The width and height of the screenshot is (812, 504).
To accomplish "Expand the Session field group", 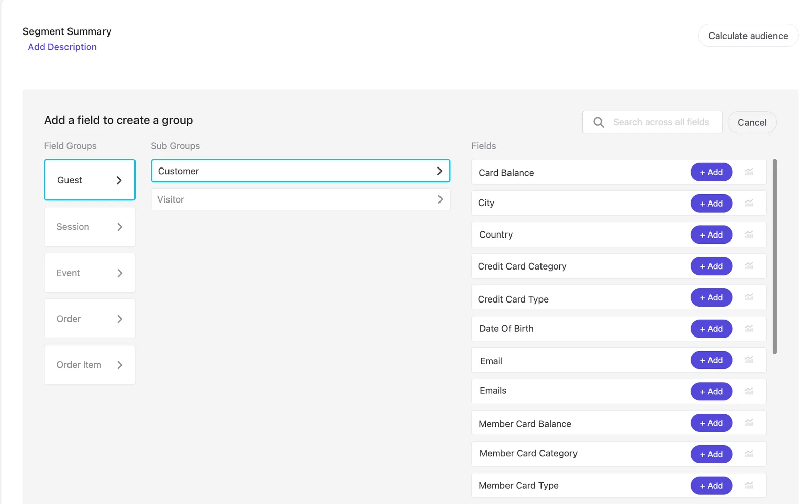I will click(90, 227).
